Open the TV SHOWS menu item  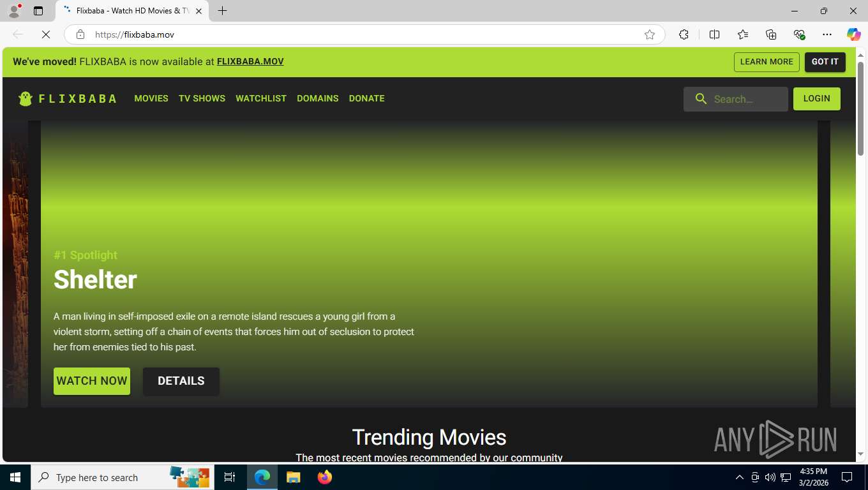point(202,98)
